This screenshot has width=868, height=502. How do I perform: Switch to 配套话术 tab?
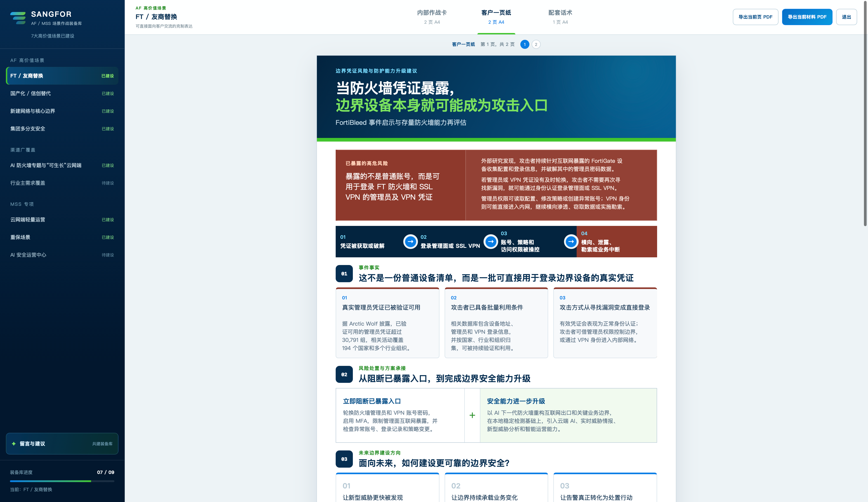[560, 17]
